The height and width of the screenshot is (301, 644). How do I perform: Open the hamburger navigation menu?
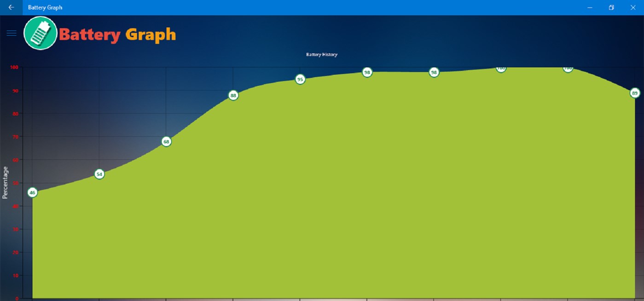tap(11, 33)
